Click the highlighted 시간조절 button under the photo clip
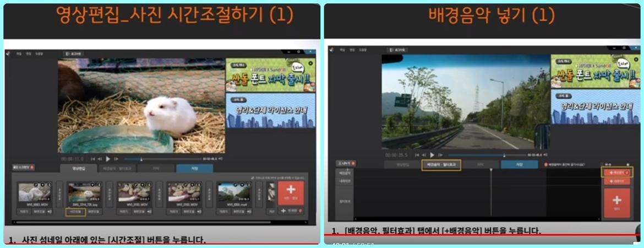The image size is (644, 248). click(75, 211)
